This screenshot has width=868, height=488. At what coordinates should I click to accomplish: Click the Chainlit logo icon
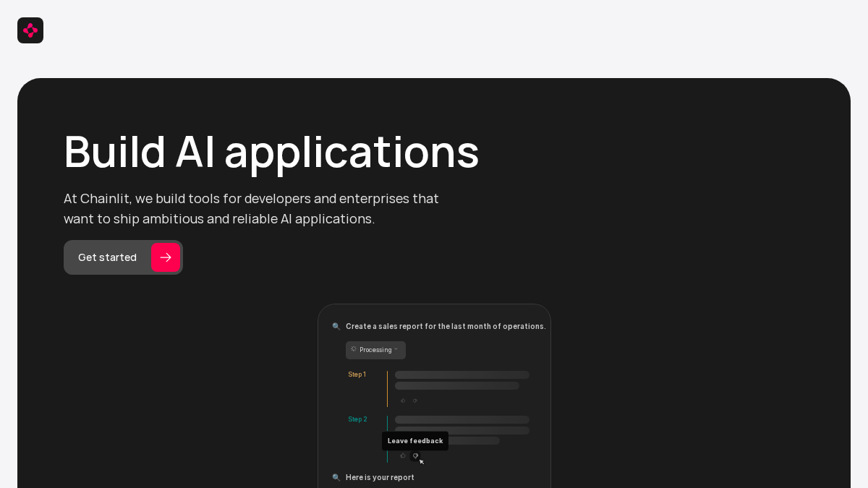click(x=30, y=30)
